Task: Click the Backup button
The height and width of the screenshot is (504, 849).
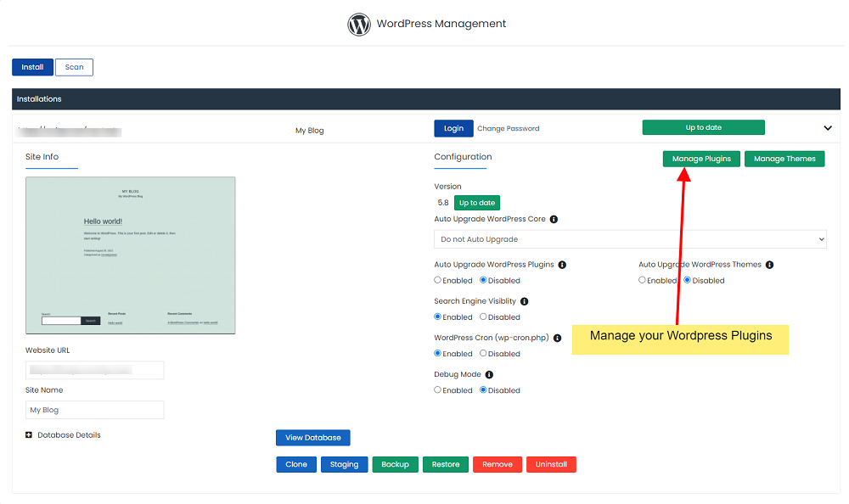Action: point(396,464)
